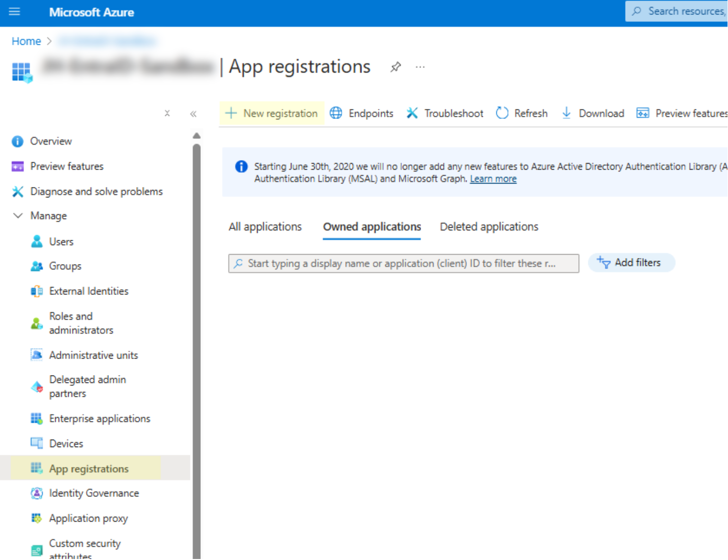Switch to All applications tab

coord(265,227)
